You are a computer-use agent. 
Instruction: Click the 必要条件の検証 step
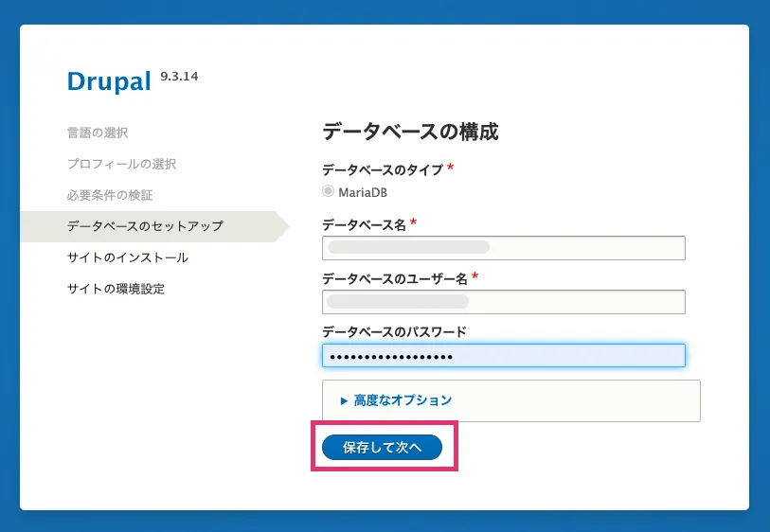(x=110, y=195)
